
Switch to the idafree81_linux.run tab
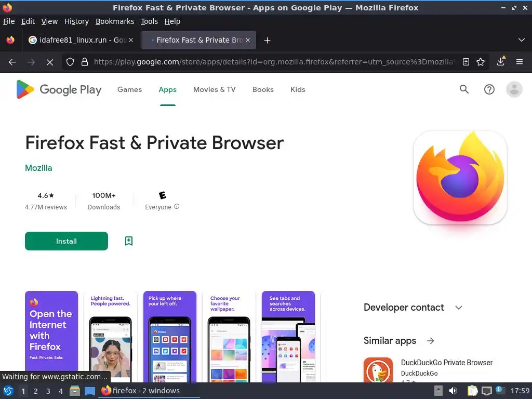[81, 40]
